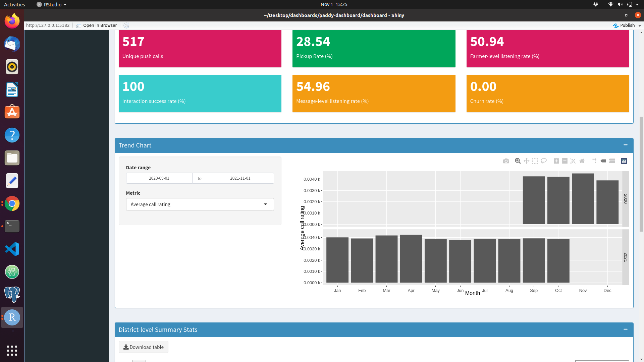This screenshot has height=362, width=644.
Task: Select the plotly Zoom tool
Action: [x=518, y=161]
